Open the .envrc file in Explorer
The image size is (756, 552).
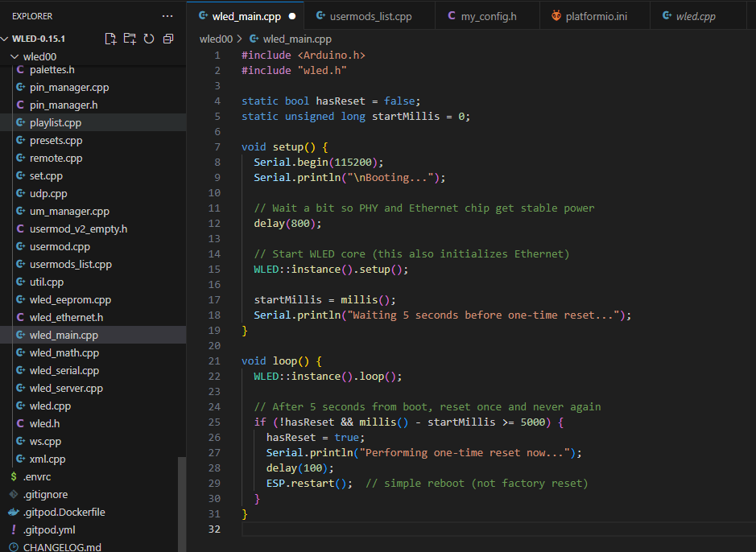coord(37,476)
